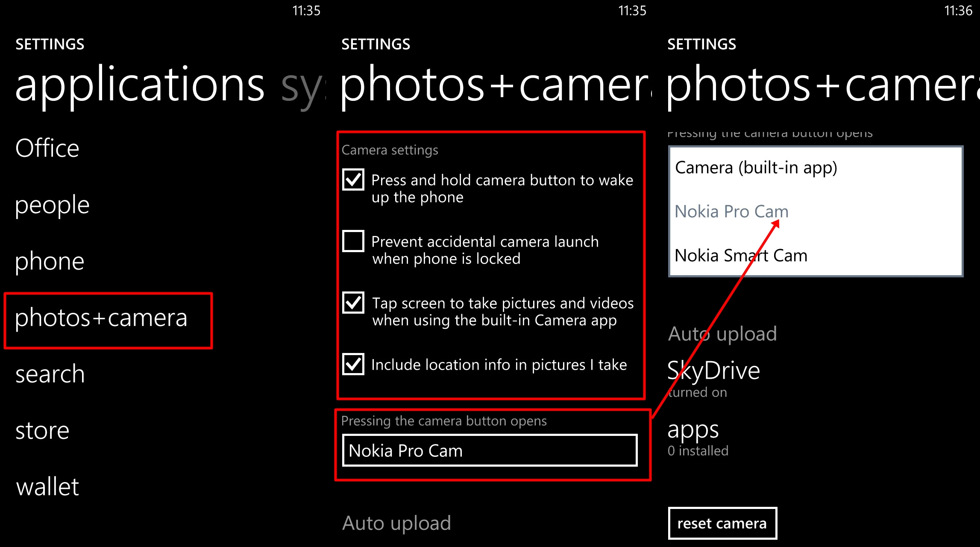Image resolution: width=980 pixels, height=547 pixels.
Task: Click 'Press and hold camera button' text
Action: 502,188
